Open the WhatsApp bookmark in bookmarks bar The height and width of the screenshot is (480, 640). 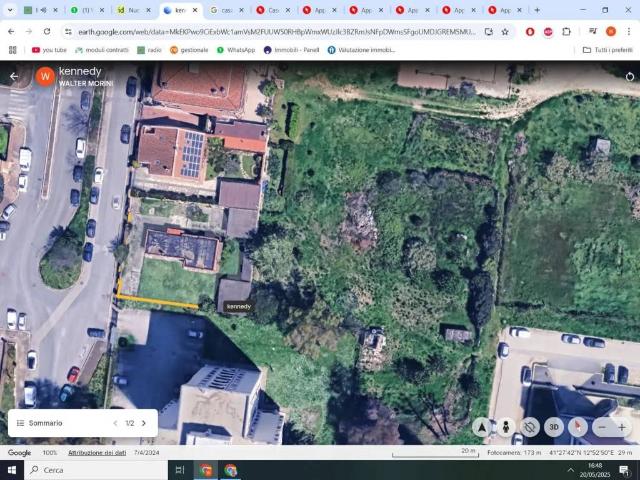(x=235, y=49)
